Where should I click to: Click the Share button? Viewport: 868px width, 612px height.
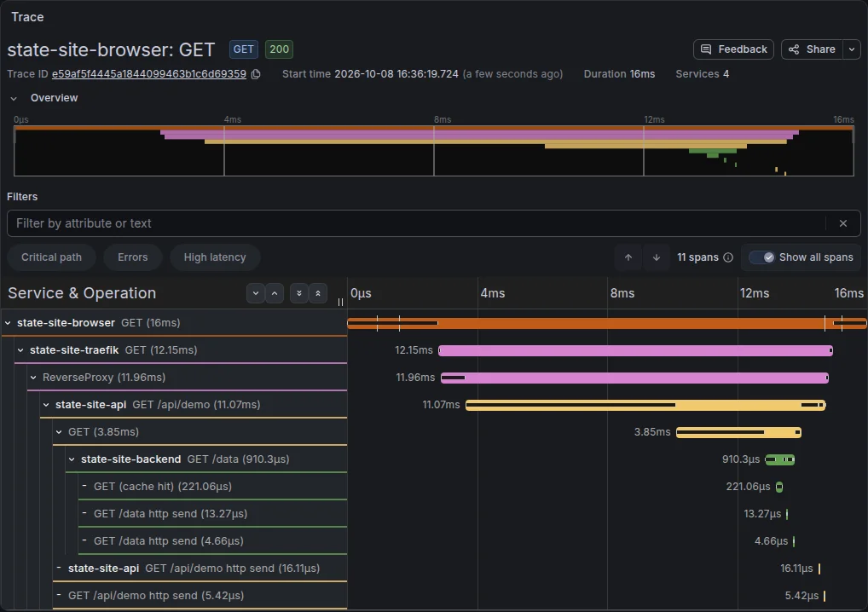click(x=812, y=49)
